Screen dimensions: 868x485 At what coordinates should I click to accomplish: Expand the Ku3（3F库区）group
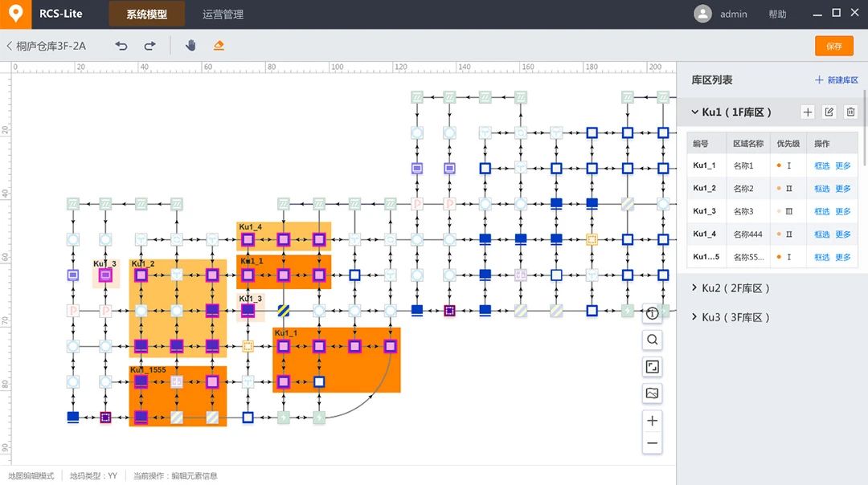tap(694, 317)
